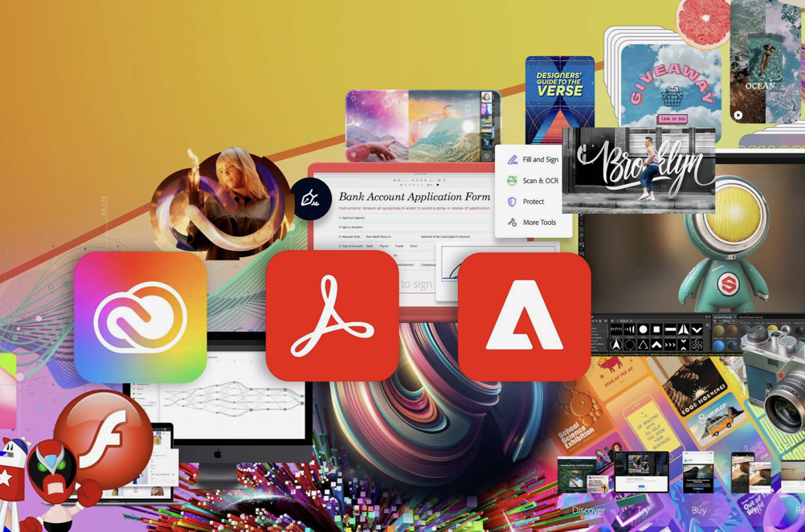Open the Designers' Guide to the Verse cover
The width and height of the screenshot is (805, 532).
coord(560,99)
